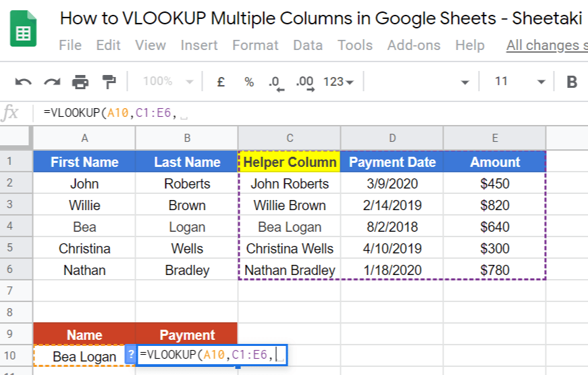Click the red Name header cell
The width and height of the screenshot is (588, 375).
[x=84, y=334]
